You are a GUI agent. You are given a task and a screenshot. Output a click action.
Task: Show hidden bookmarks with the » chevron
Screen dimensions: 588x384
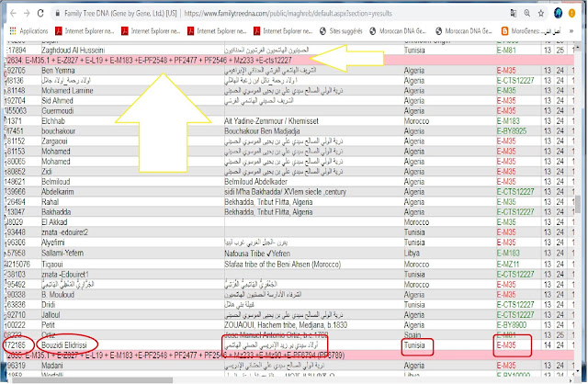(x=571, y=31)
